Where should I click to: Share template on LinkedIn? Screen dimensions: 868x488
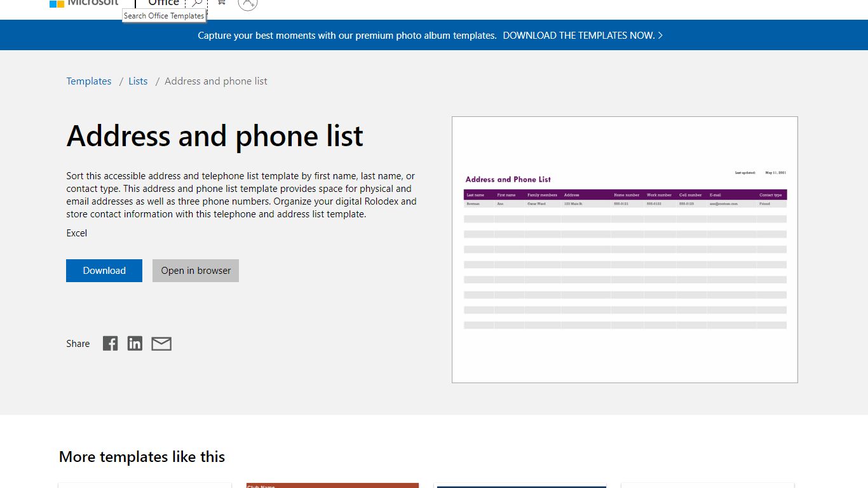[x=135, y=344]
